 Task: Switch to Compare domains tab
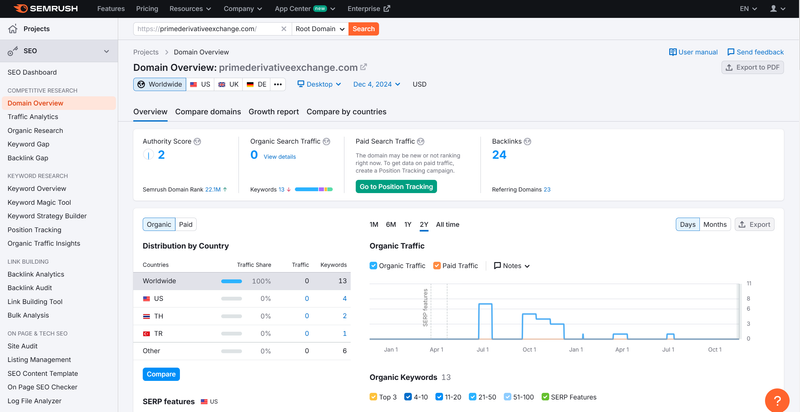tap(208, 112)
